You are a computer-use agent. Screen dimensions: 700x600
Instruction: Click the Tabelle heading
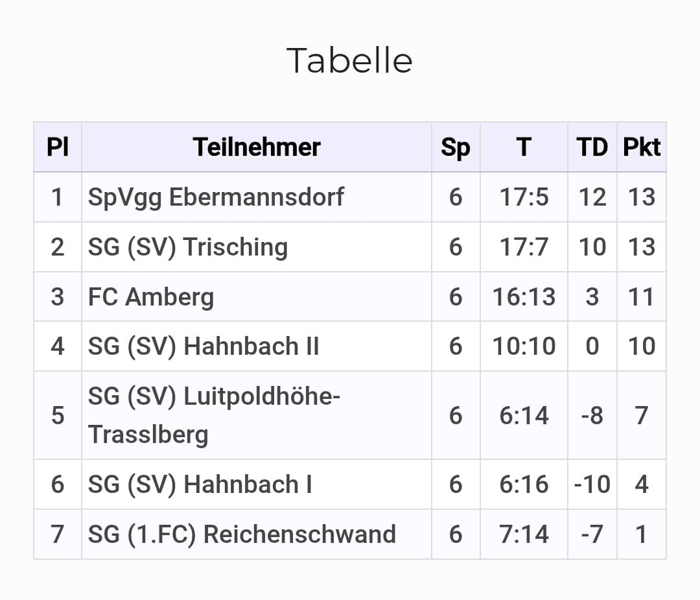[349, 61]
